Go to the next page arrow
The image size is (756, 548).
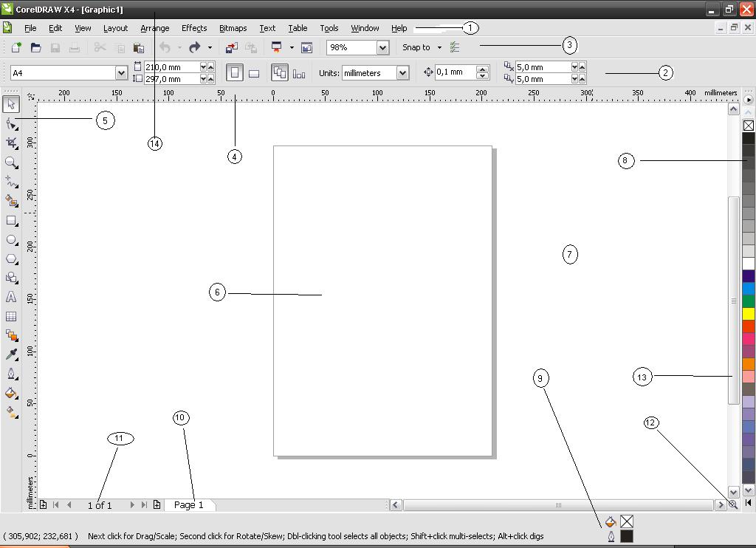[131, 504]
